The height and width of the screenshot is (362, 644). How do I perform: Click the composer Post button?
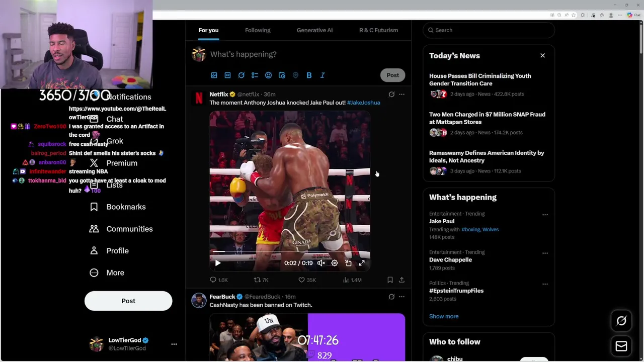392,75
